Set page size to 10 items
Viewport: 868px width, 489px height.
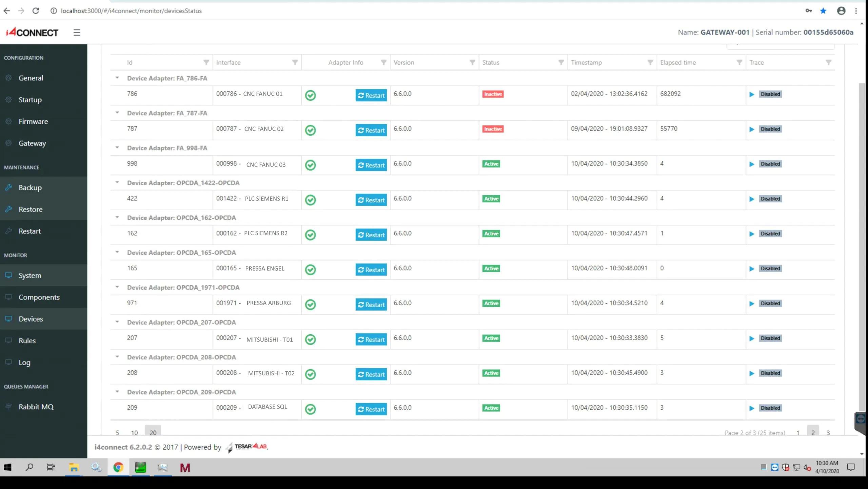click(134, 433)
